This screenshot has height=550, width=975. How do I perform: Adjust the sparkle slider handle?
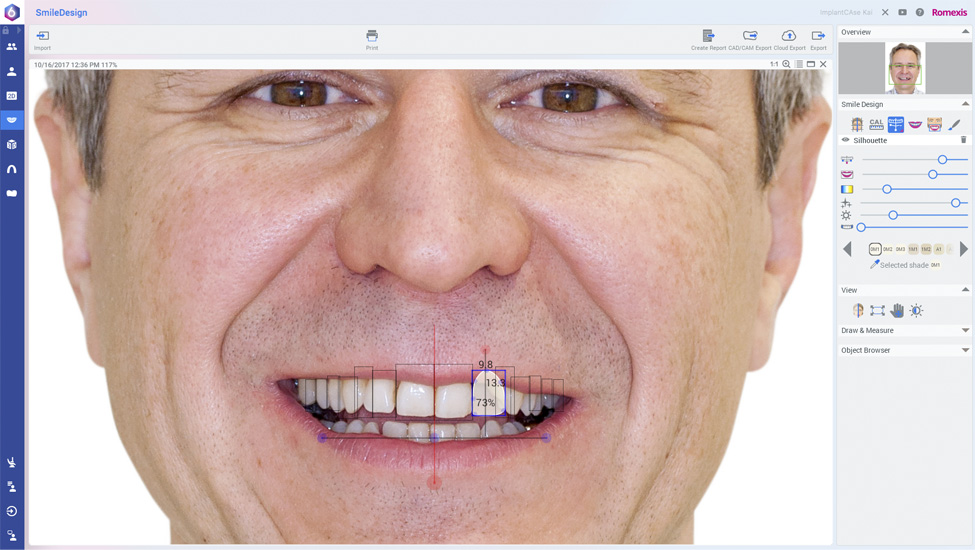pos(956,203)
